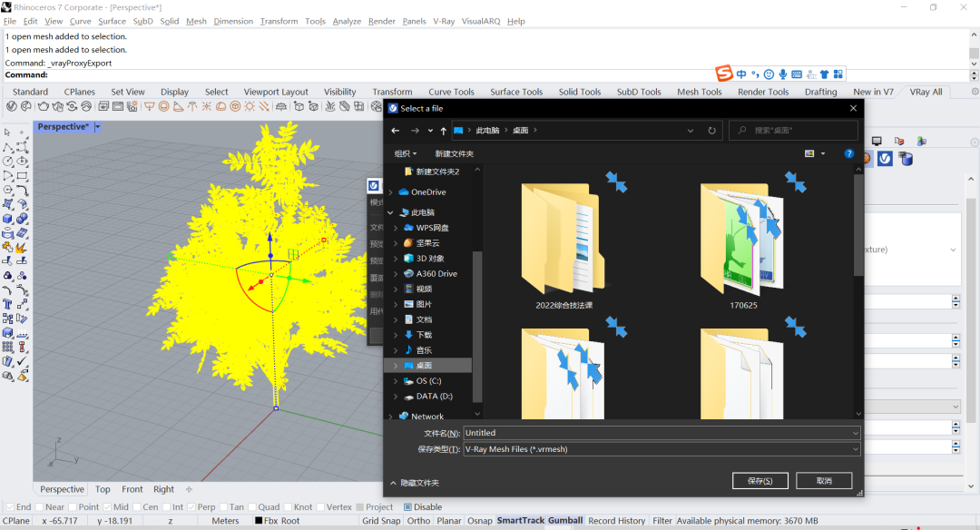Toggle the Mid osnap checkbox
Viewport: 980px width, 530px height.
[107, 507]
